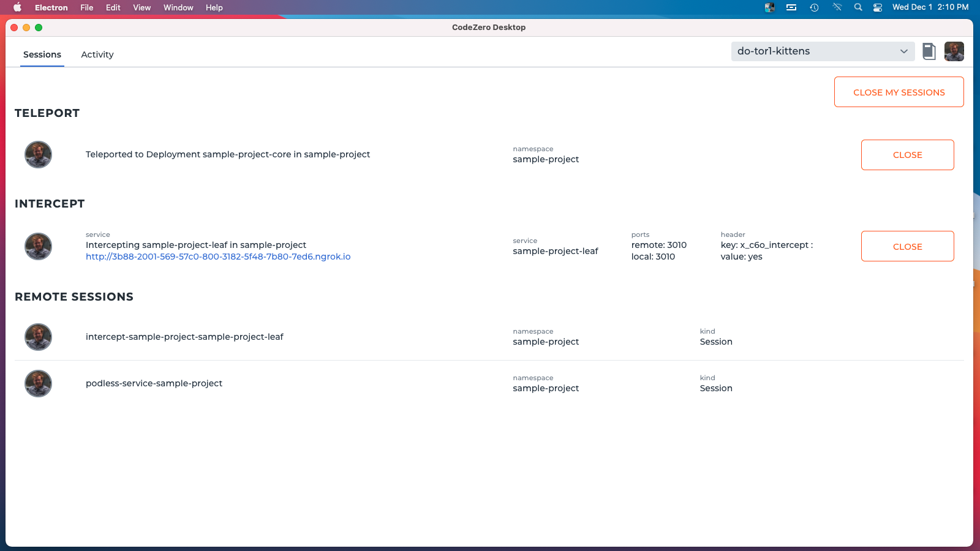This screenshot has height=551, width=980.
Task: Click the Teleport row's sample-project namespace value
Action: click(x=546, y=159)
